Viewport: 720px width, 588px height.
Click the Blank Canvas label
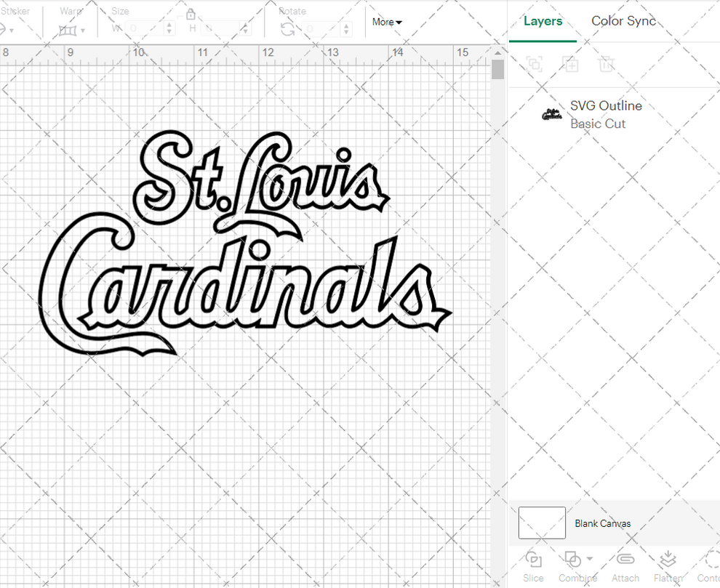tap(603, 523)
